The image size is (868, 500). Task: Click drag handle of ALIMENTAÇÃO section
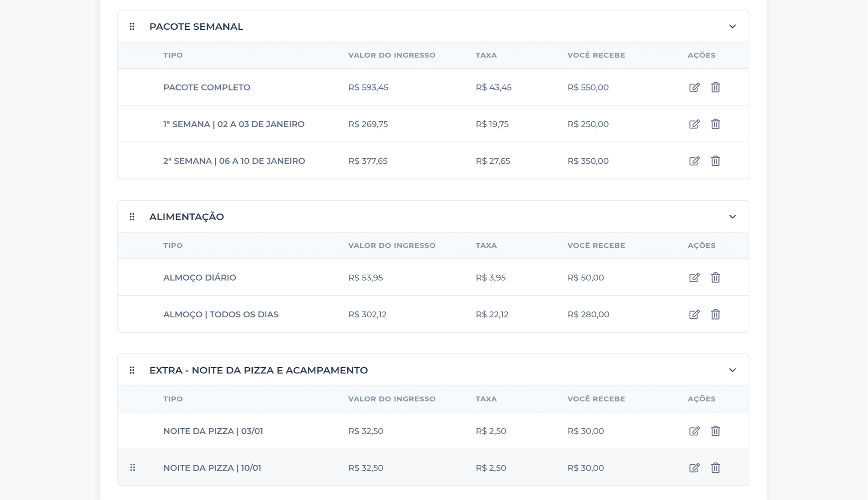[x=132, y=217]
